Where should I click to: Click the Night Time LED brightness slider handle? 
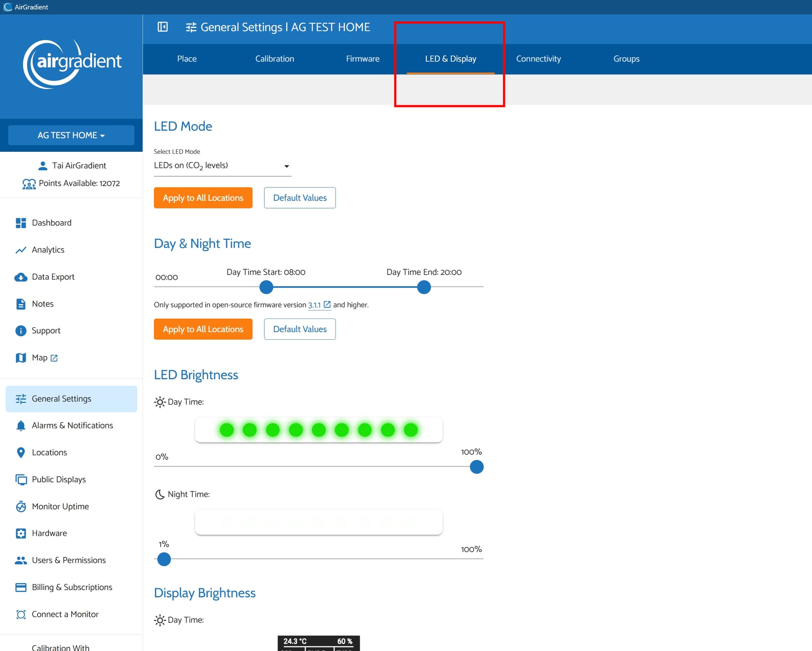(x=164, y=559)
